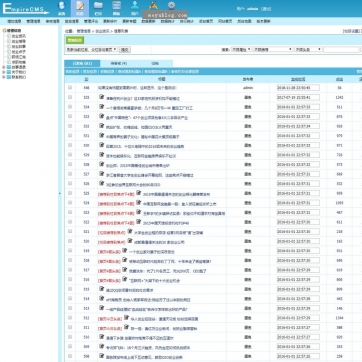The image size is (362, 362).
Task: Click the edit icon in row ID 531
Action: click(x=102, y=135)
